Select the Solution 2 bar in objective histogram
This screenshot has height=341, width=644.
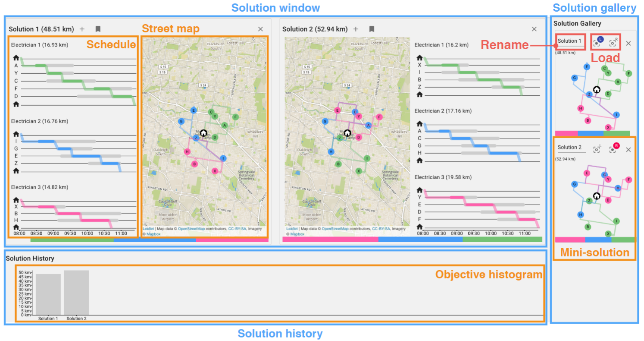click(x=76, y=293)
